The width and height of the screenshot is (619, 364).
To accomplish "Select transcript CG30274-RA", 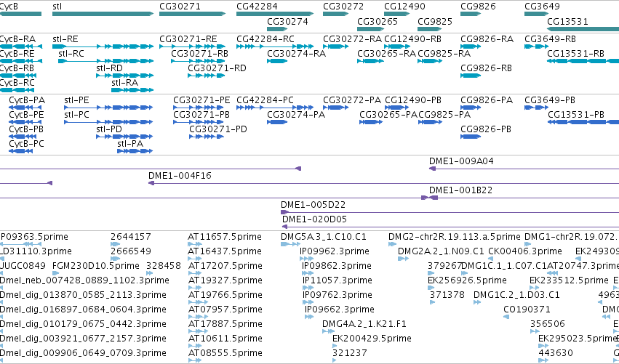I will tap(277, 61).
